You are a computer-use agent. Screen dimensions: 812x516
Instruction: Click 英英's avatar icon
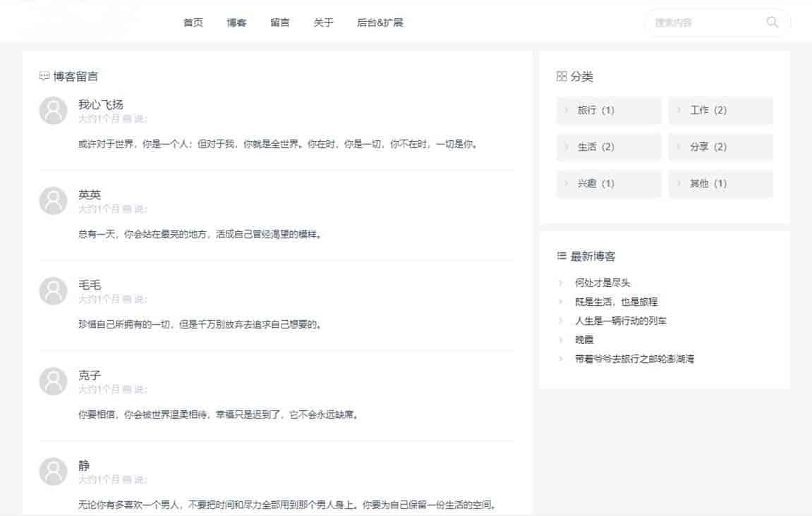pyautogui.click(x=53, y=201)
